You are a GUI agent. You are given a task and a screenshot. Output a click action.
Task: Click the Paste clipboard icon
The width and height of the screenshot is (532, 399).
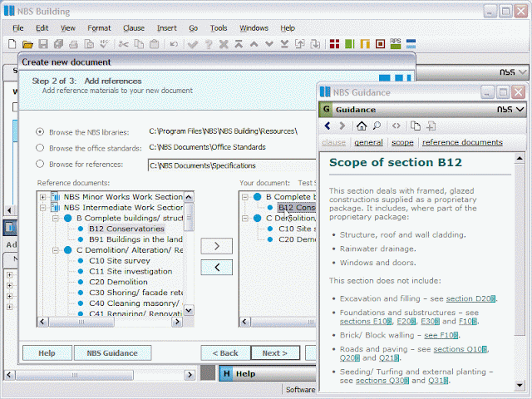(155, 44)
